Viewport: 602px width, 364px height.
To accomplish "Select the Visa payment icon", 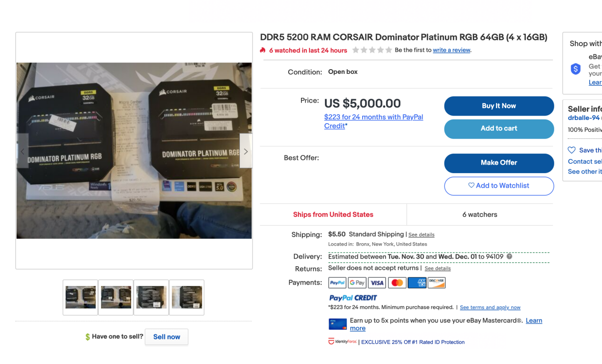I will pos(377,282).
